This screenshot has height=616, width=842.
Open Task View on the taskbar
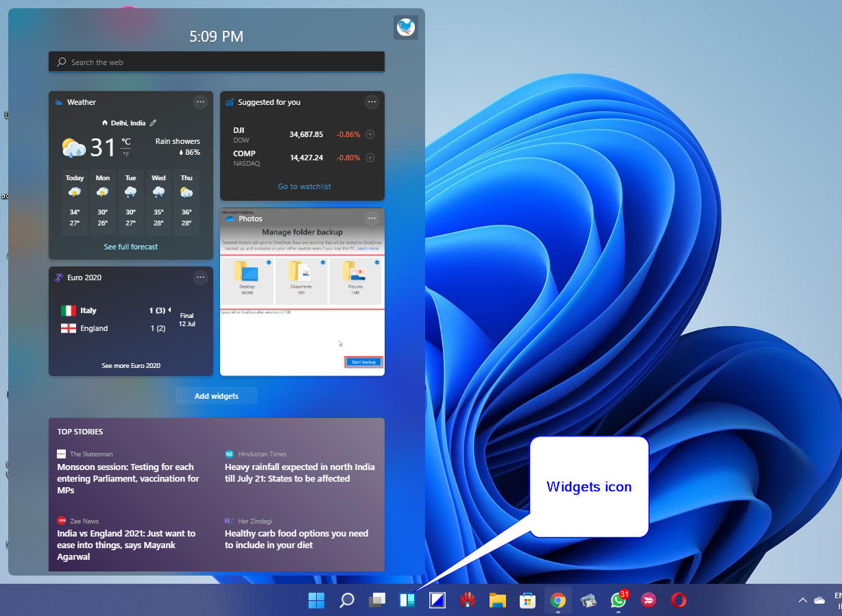point(377,600)
